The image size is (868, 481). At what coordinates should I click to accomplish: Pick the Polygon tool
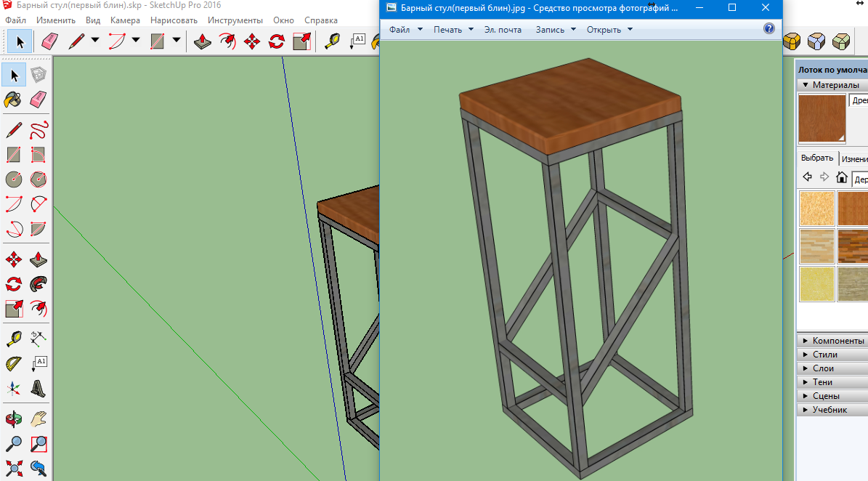coord(39,179)
